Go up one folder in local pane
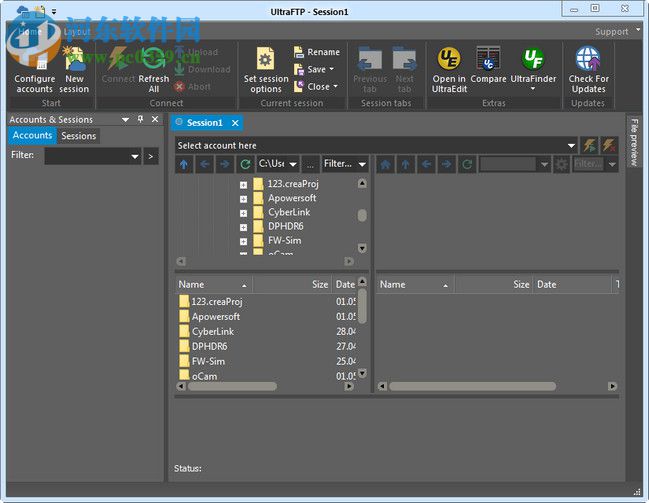 (x=184, y=164)
